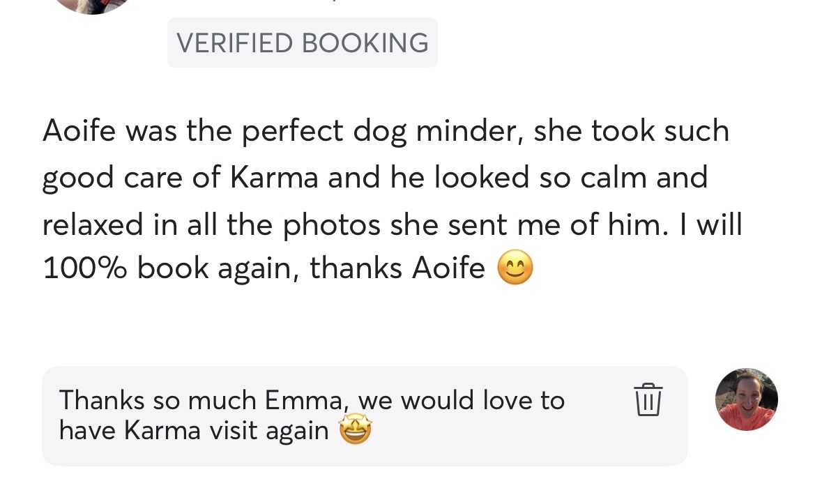Screen dimensions: 822x504
Task: Open the replier's profile photo on the right
Action: (746, 399)
